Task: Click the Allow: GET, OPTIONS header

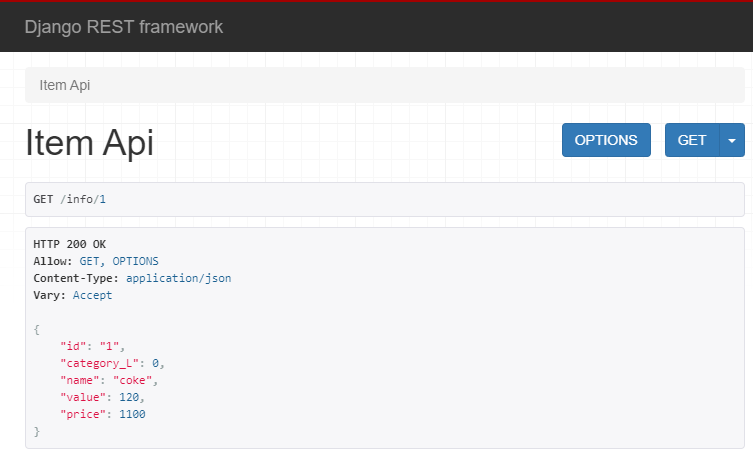Action: tap(96, 261)
